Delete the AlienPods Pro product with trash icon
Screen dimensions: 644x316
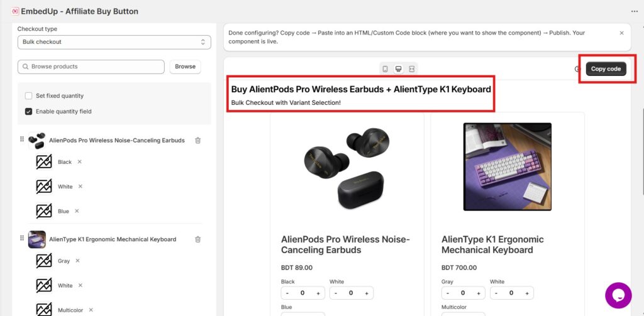(x=198, y=140)
